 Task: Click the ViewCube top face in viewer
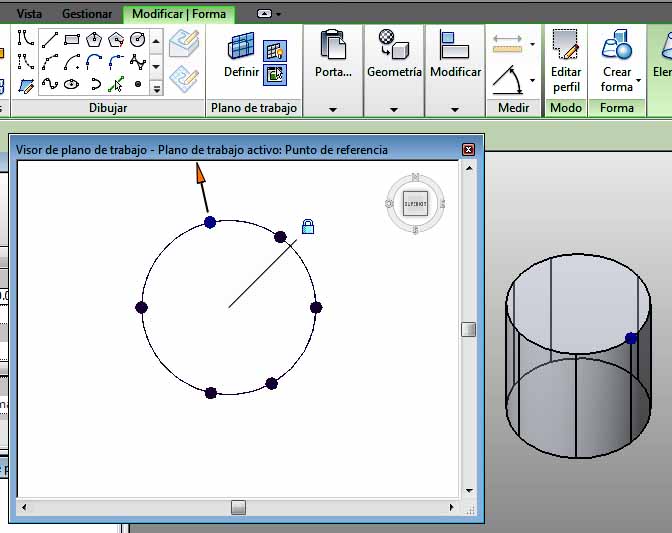pyautogui.click(x=415, y=203)
